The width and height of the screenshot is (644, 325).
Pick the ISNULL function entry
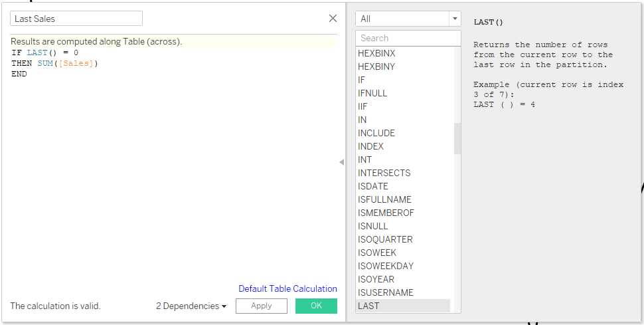point(372,226)
